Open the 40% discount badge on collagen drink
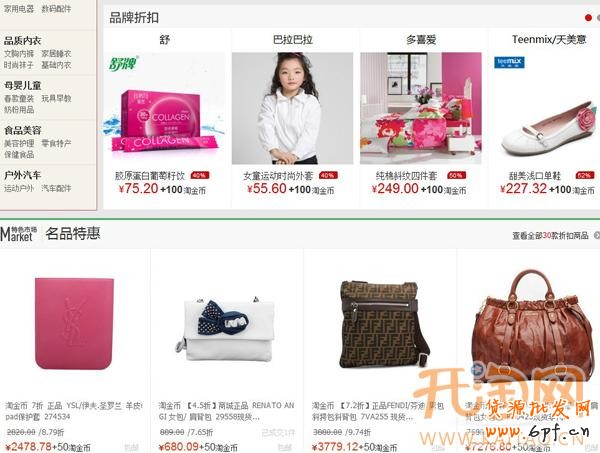The width and height of the screenshot is (600, 453). tap(199, 176)
